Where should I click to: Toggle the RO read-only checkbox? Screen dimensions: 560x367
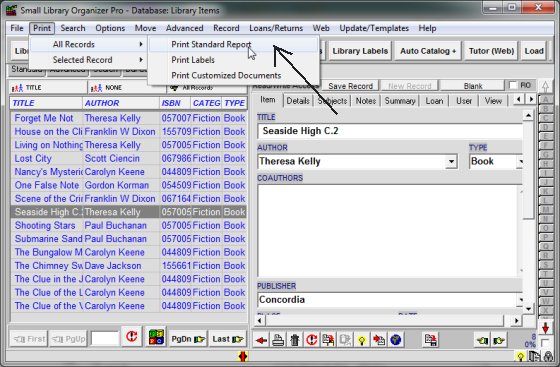pyautogui.click(x=513, y=85)
